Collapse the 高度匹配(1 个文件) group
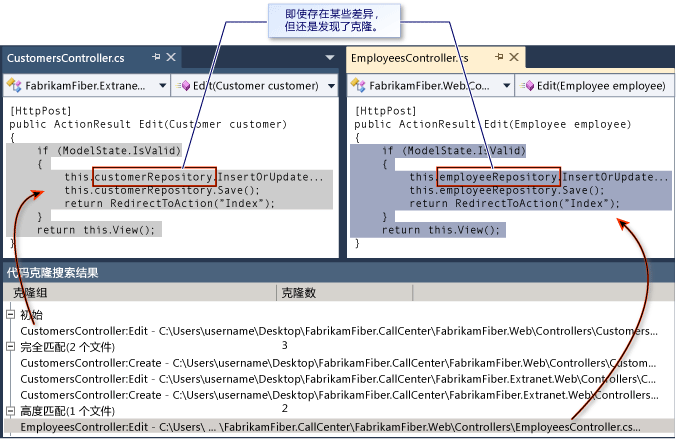Viewport: 676px width, 439px height. [11, 411]
